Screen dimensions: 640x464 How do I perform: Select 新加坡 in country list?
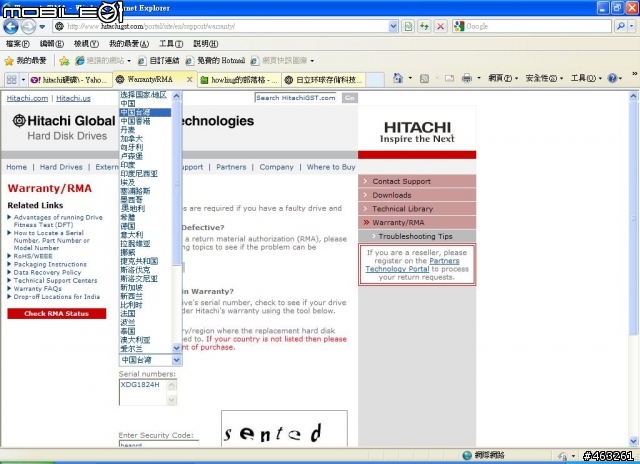pos(131,287)
